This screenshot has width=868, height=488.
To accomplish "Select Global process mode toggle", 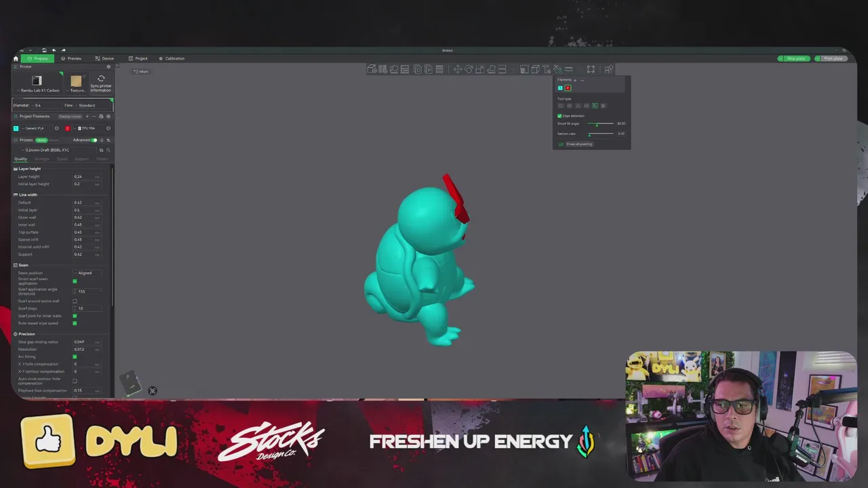I will tap(41, 140).
